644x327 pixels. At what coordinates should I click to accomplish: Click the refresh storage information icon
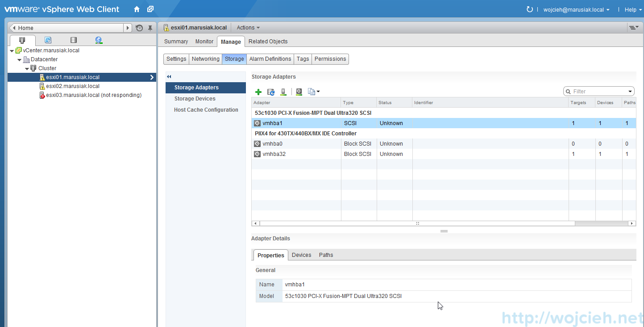tap(270, 92)
